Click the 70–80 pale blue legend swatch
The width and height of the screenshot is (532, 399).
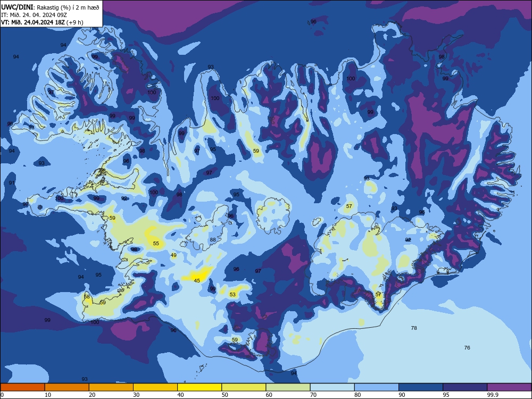click(x=332, y=387)
